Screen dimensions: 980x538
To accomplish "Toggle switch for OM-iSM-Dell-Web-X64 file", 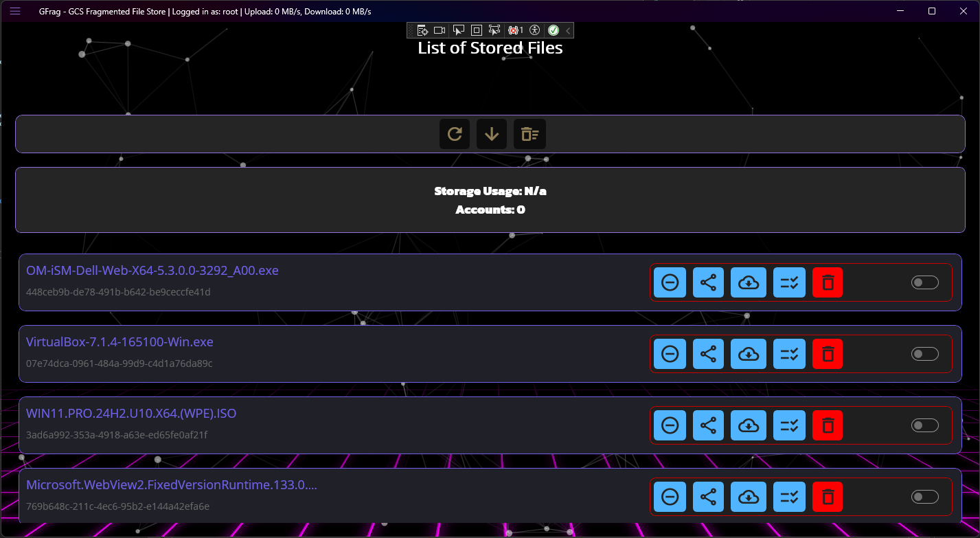I will (x=924, y=282).
